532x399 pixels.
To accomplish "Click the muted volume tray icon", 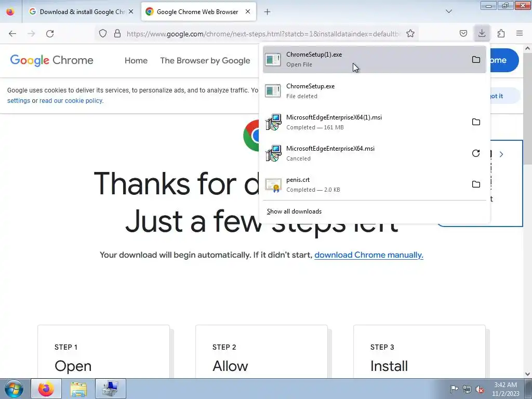I will [480, 389].
